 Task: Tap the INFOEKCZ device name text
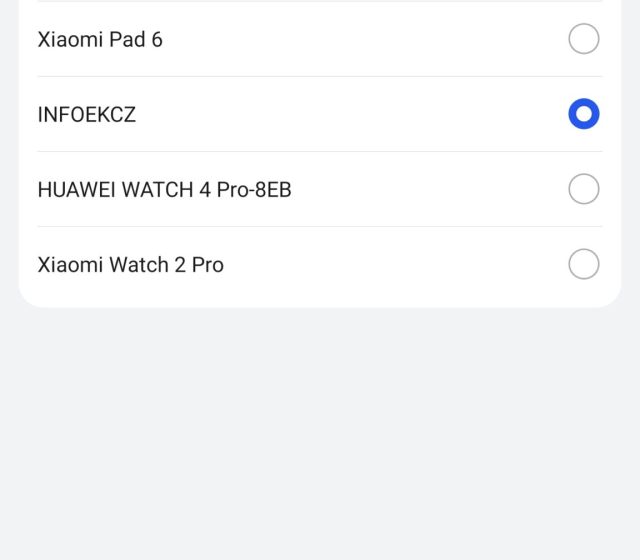coord(86,114)
